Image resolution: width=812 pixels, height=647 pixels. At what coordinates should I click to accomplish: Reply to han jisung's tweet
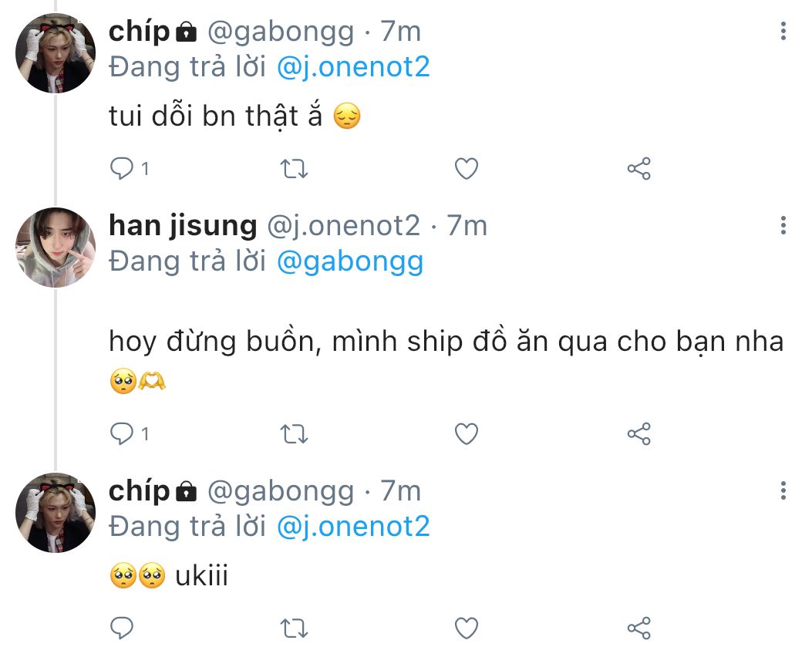coord(122,433)
